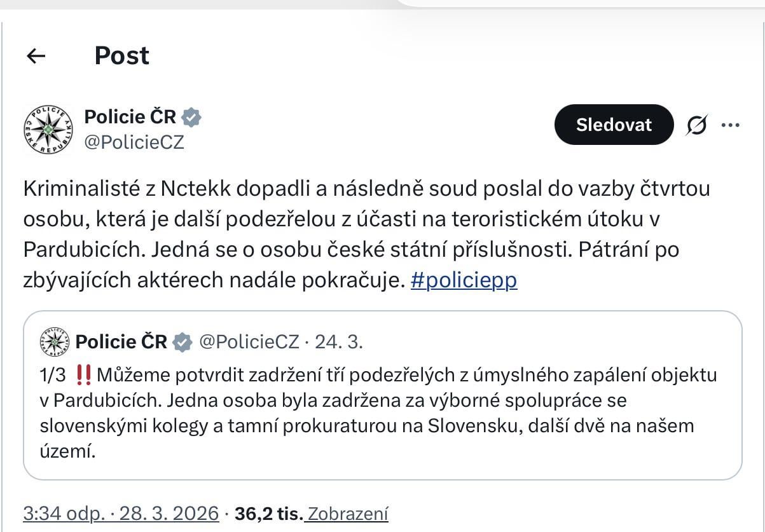Open the 36,2 tis. Zobrazení view count
This screenshot has height=532, width=765.
[312, 513]
